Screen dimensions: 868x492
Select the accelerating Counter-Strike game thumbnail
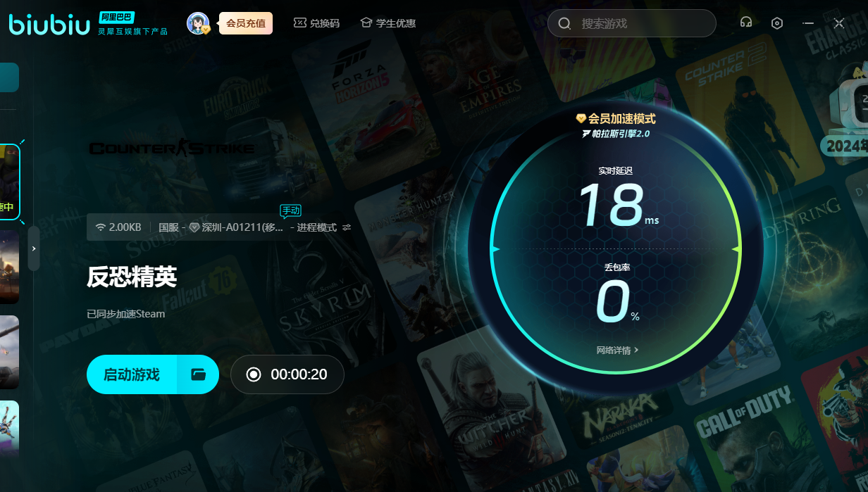point(9,182)
